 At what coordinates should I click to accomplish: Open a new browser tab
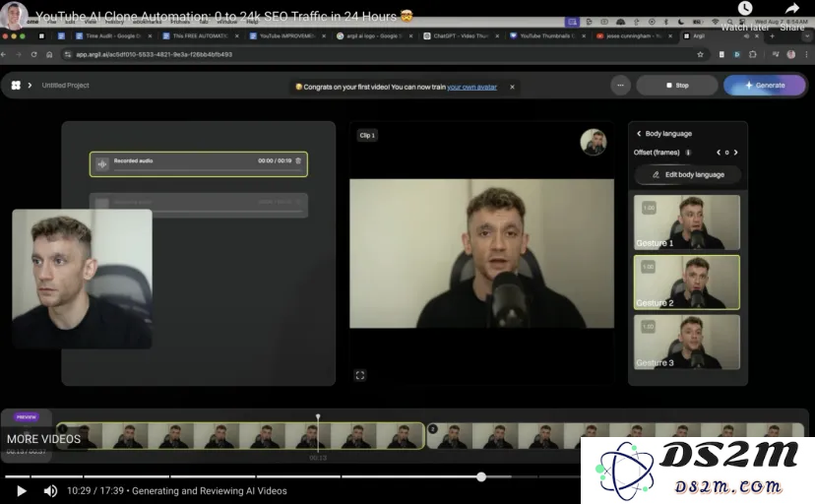(x=772, y=35)
